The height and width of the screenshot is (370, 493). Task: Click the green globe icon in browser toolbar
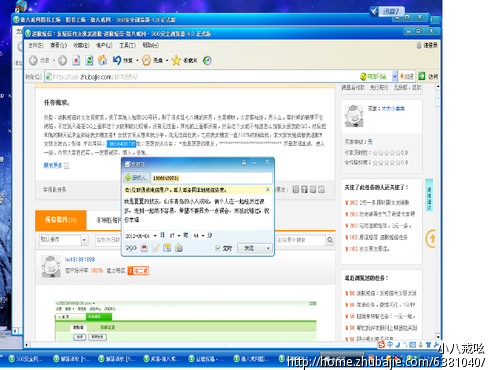[207, 60]
